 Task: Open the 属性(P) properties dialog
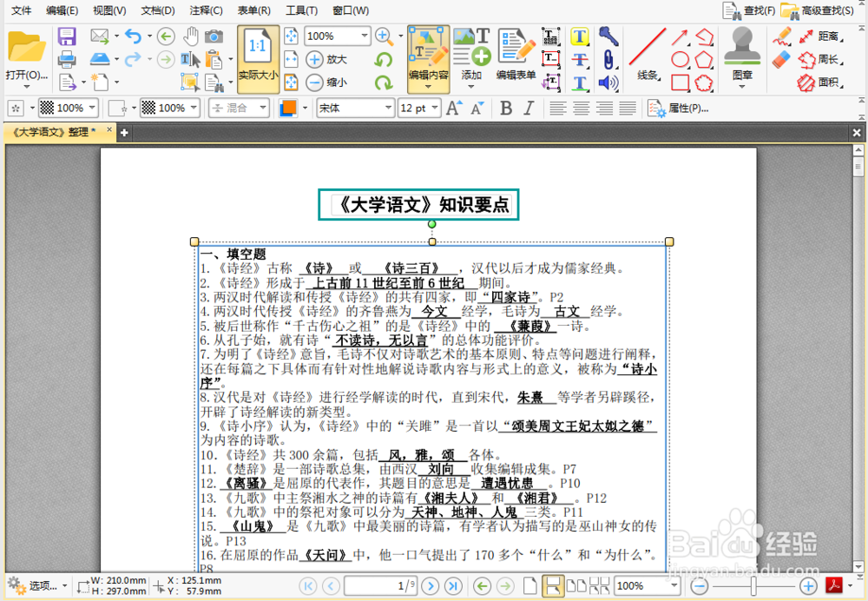coord(683,108)
